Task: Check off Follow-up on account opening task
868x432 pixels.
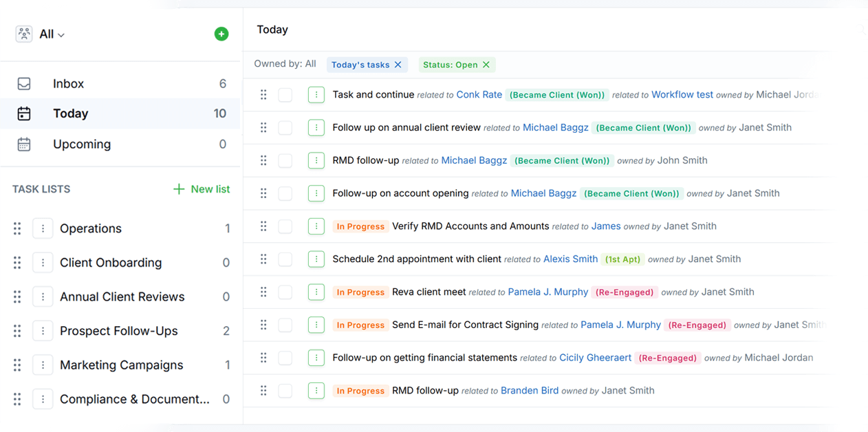Action: pos(285,194)
